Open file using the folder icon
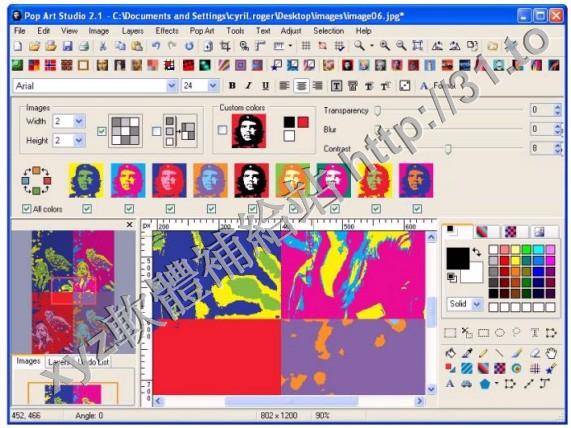The width and height of the screenshot is (571, 428). (x=34, y=46)
